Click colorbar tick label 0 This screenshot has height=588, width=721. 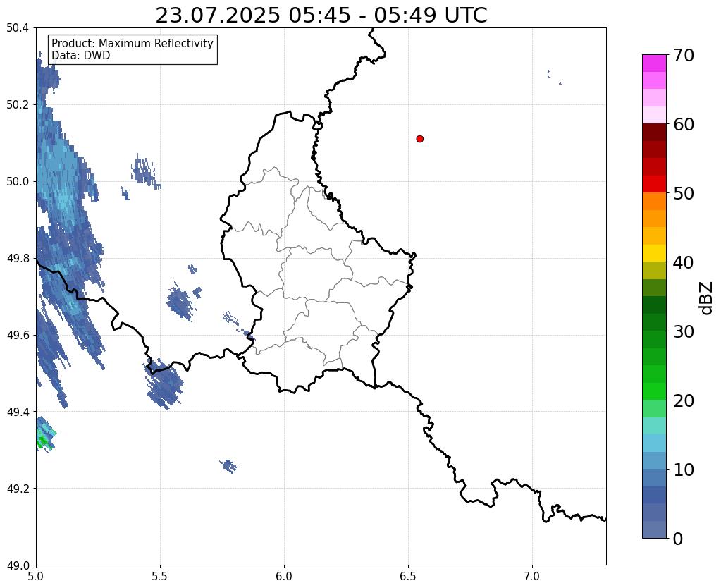[678, 539]
